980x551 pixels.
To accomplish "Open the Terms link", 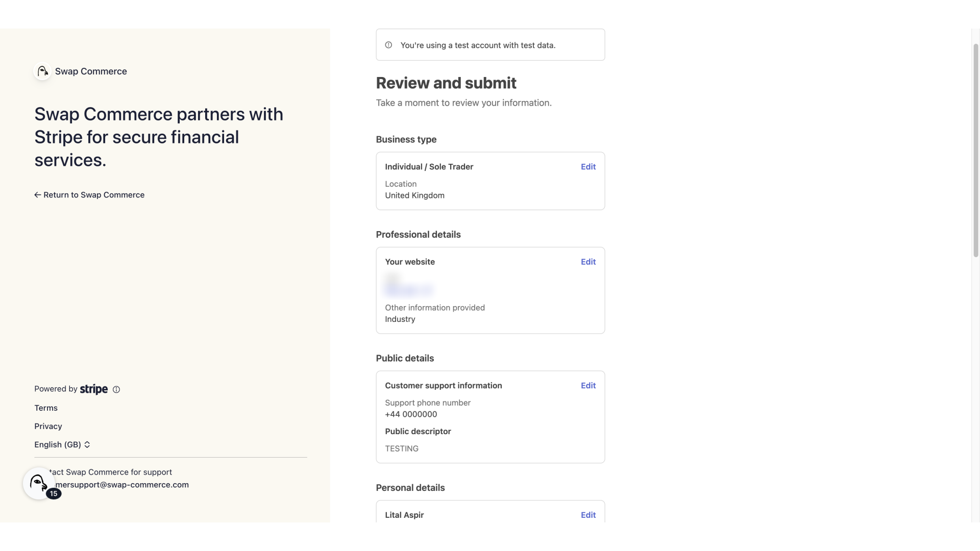I will 46,408.
